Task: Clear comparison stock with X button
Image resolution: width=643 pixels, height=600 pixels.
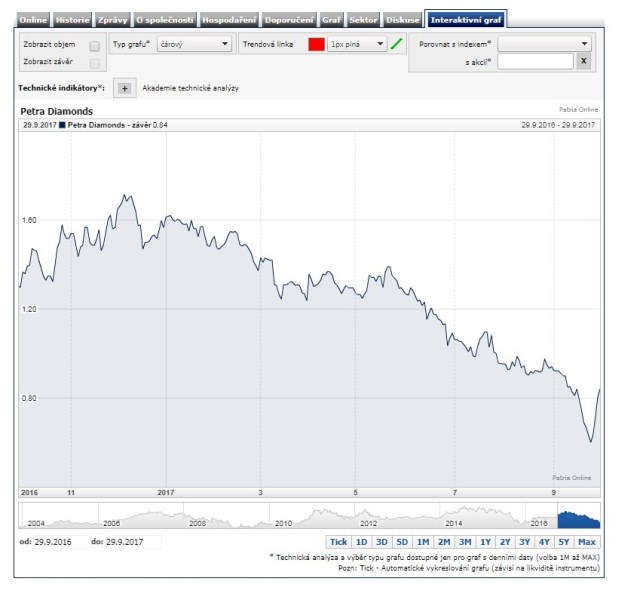Action: click(x=584, y=62)
